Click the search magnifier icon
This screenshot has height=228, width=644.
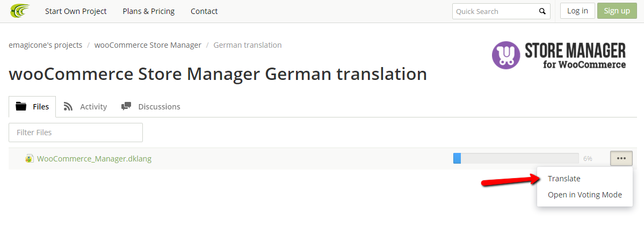pyautogui.click(x=542, y=11)
